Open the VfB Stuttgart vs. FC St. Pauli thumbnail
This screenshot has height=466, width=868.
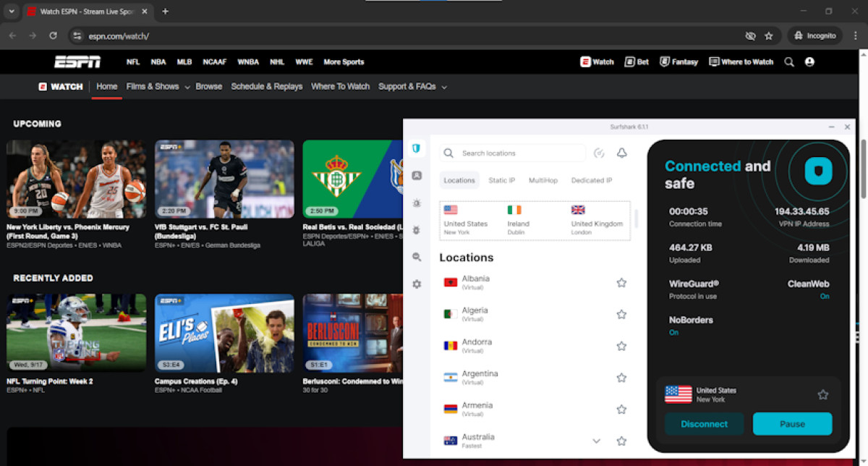224,179
